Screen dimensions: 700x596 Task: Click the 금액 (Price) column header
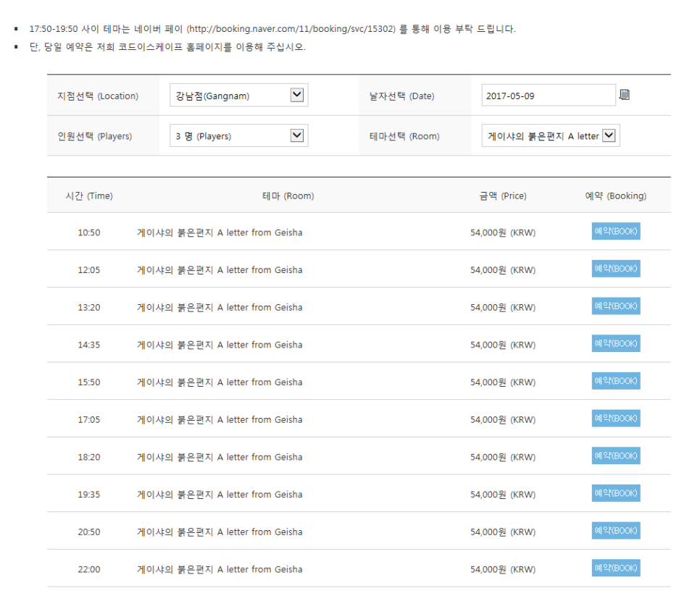pyautogui.click(x=503, y=196)
